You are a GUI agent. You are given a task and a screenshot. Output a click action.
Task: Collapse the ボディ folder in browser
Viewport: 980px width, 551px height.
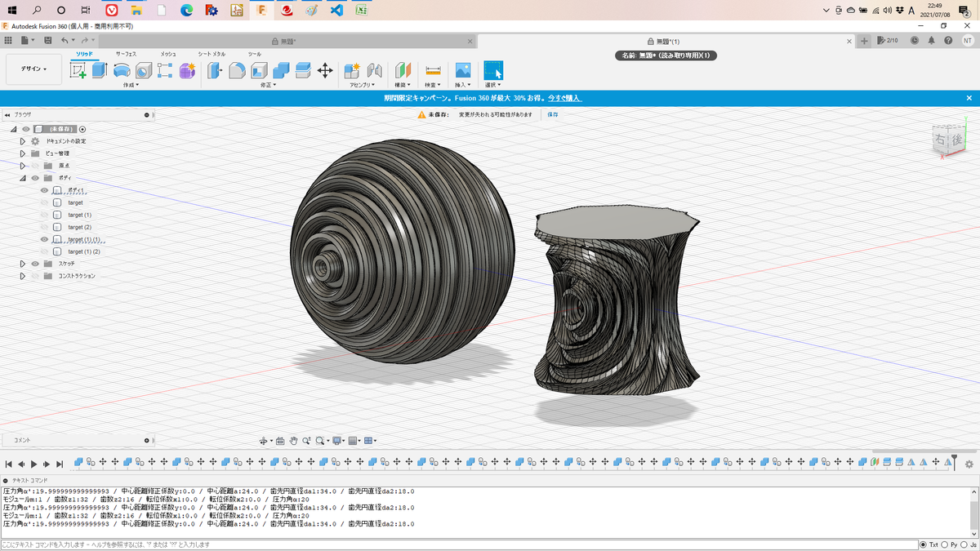coord(23,178)
